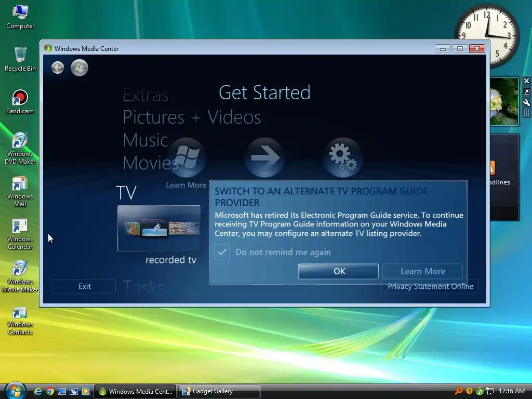Image resolution: width=532 pixels, height=399 pixels.
Task: Open slideshow gadget options wrench icon
Action: (526, 102)
